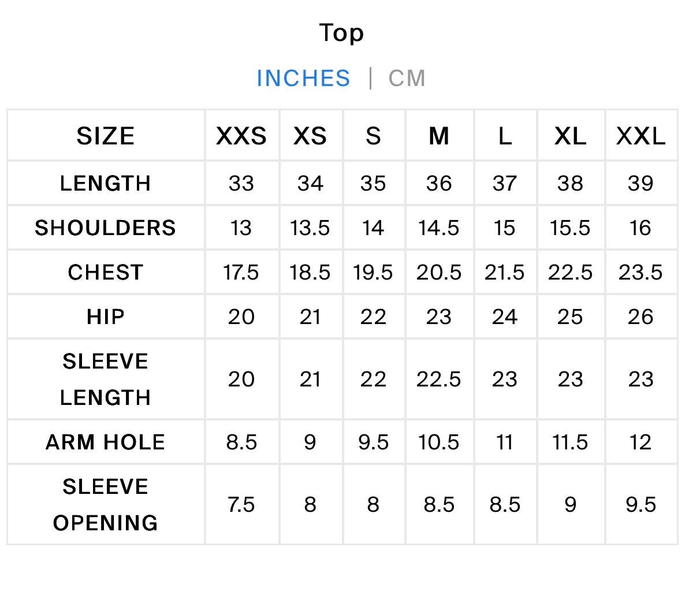Select the XXL size column header
700x595 pixels.
641,136
